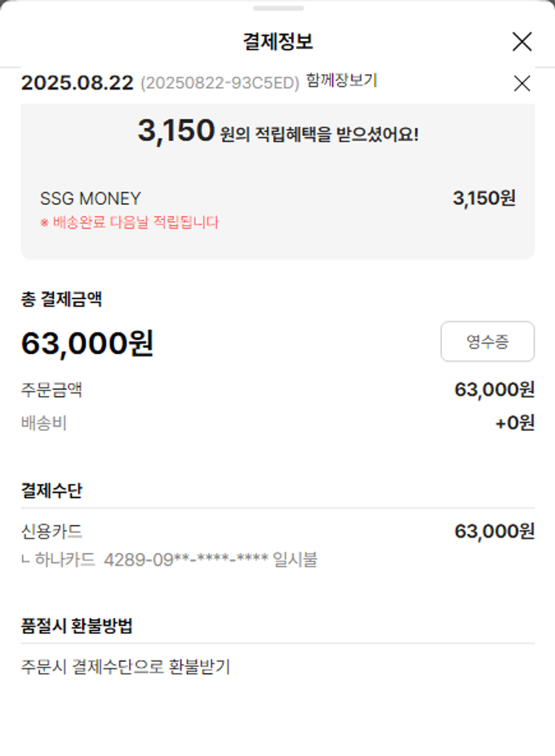Screen dimensions: 555x756
Task: Tap the drag handle at top of sheet
Action: 277,8
